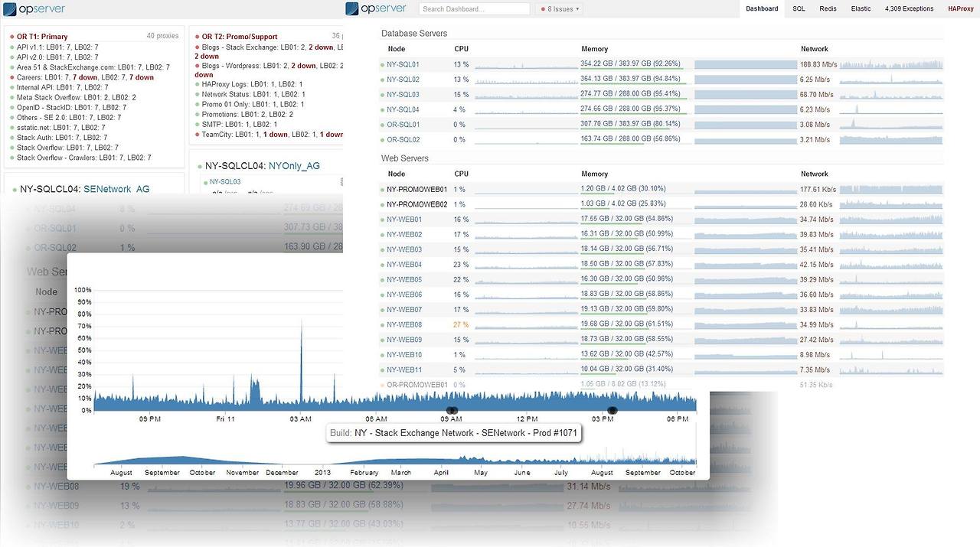Screen dimensions: 980x547
Task: Click the 68.70 Mb/s network value
Action: pyautogui.click(x=816, y=95)
